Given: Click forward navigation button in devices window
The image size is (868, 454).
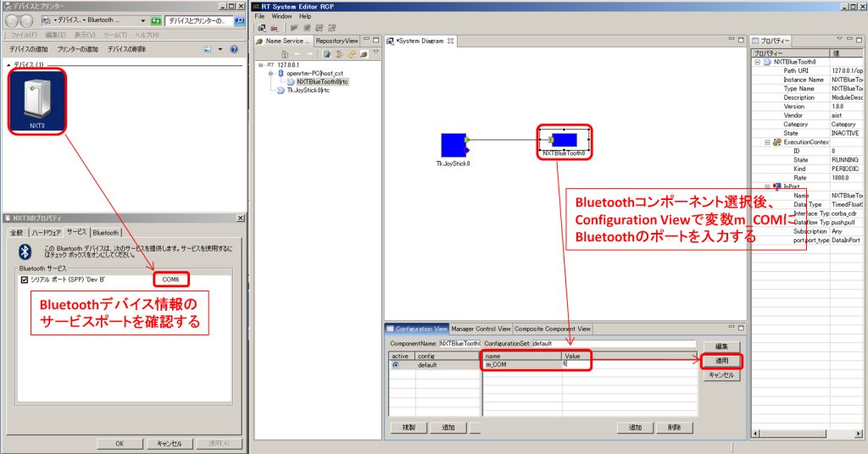Looking at the screenshot, I should click(26, 20).
